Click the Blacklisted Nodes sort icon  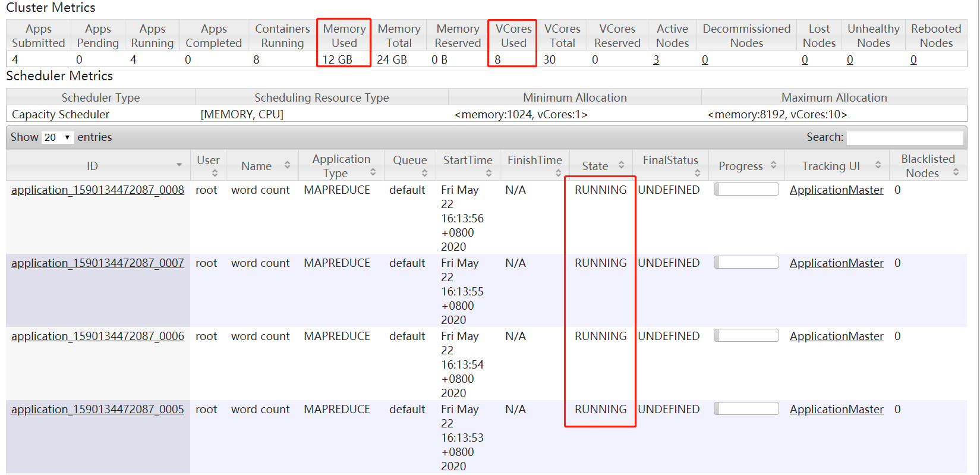956,172
